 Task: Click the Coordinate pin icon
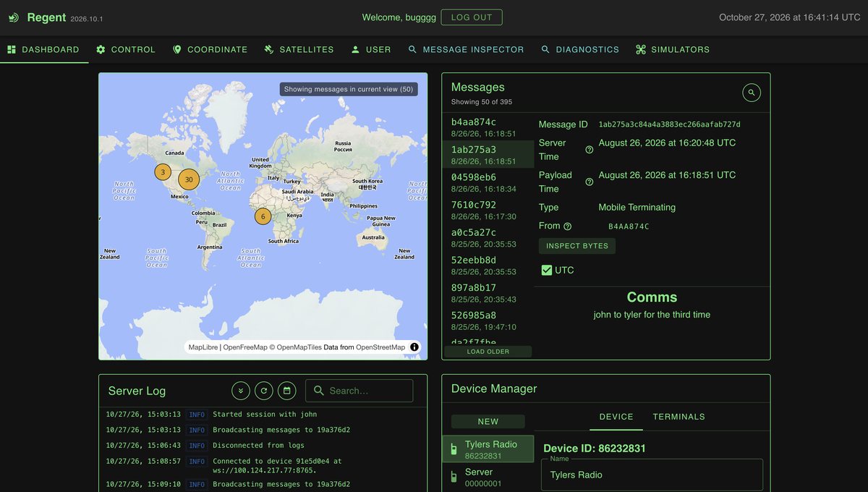[177, 50]
